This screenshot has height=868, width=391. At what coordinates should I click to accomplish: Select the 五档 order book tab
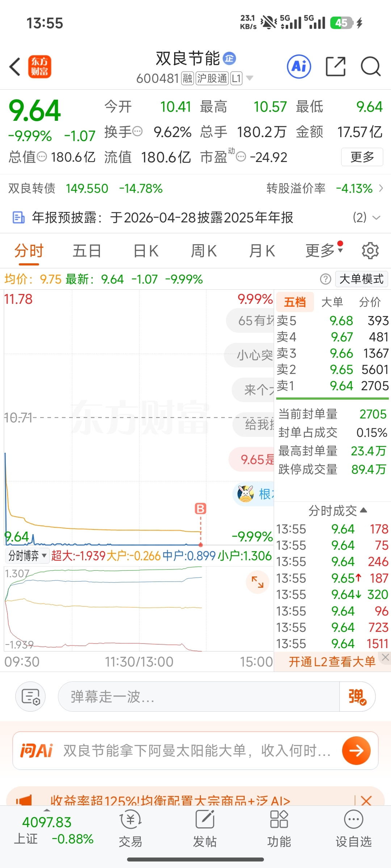click(295, 302)
